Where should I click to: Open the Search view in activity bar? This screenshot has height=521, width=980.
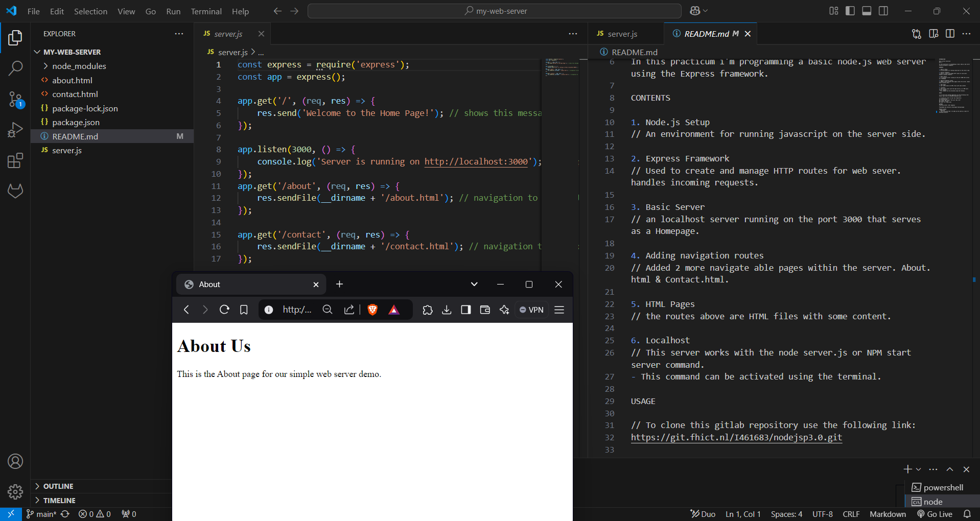coord(15,68)
